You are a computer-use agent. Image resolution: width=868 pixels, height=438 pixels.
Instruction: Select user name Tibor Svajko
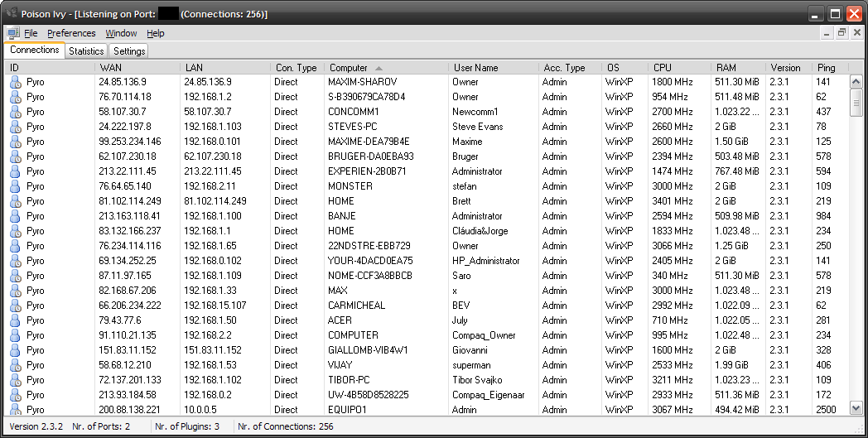tap(478, 380)
